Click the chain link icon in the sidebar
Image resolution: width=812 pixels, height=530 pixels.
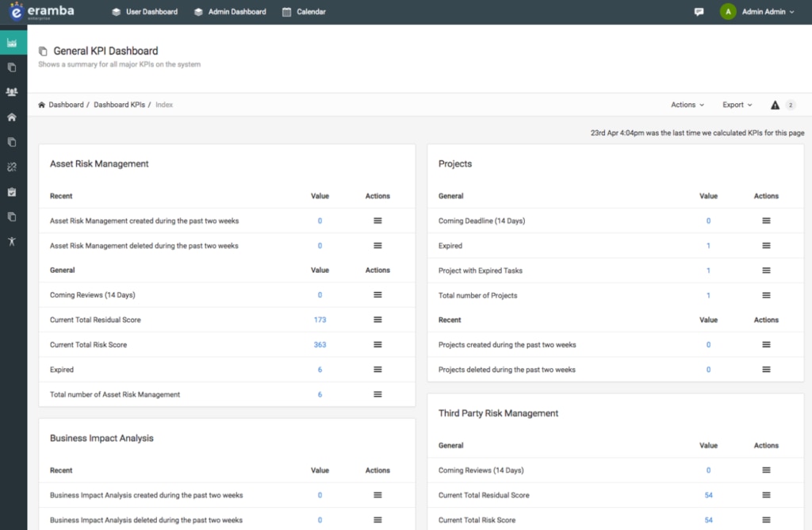12,167
